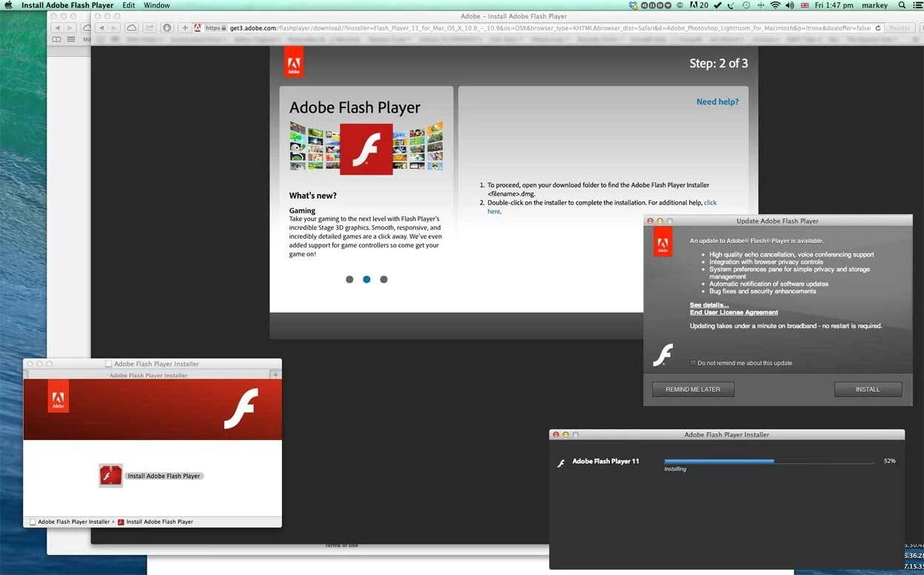
Task: Click the Fri 1:47 pm clock
Action: click(x=834, y=5)
